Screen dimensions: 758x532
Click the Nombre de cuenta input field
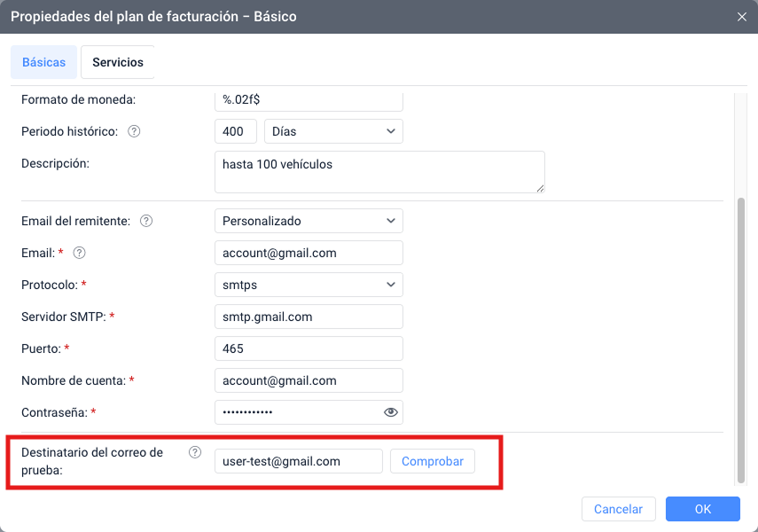(x=309, y=380)
